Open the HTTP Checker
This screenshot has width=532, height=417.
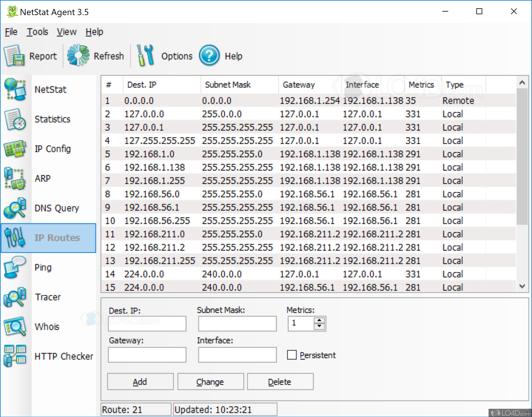pyautogui.click(x=64, y=356)
